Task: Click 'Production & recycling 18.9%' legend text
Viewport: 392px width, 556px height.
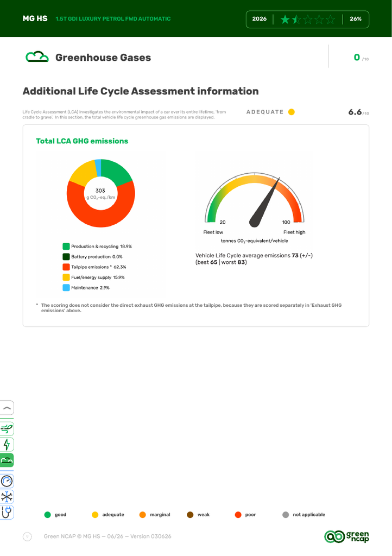Action: [x=102, y=247]
